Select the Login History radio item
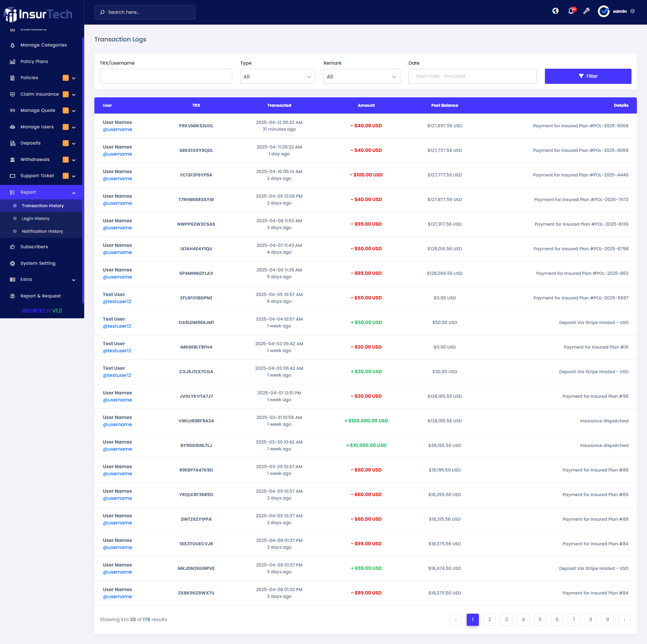 point(15,219)
